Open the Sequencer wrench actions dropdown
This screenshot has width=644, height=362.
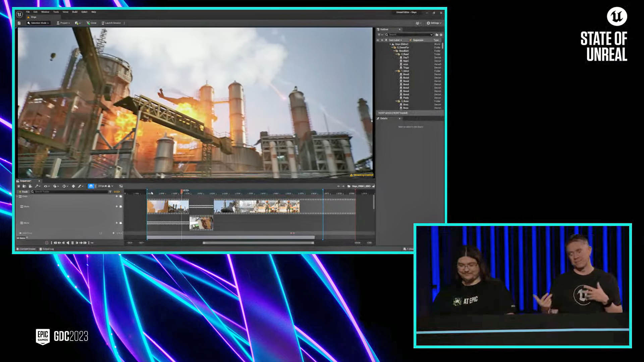(38, 186)
